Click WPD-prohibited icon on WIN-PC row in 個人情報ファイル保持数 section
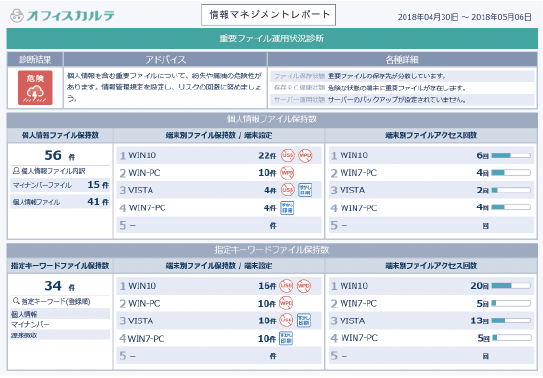543x378 pixels. 287,172
